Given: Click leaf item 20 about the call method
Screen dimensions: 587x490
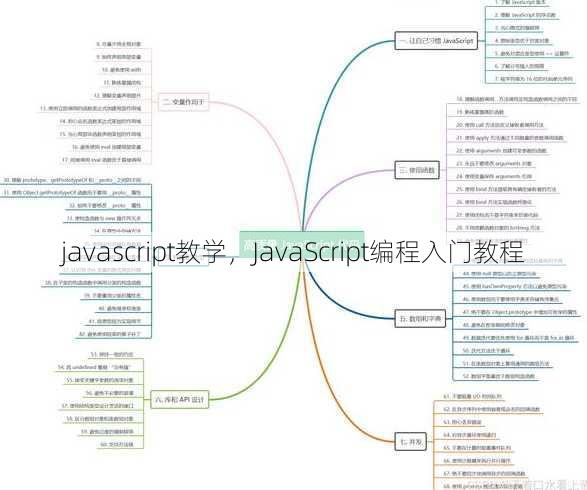Looking at the screenshot, I should pos(500,125).
